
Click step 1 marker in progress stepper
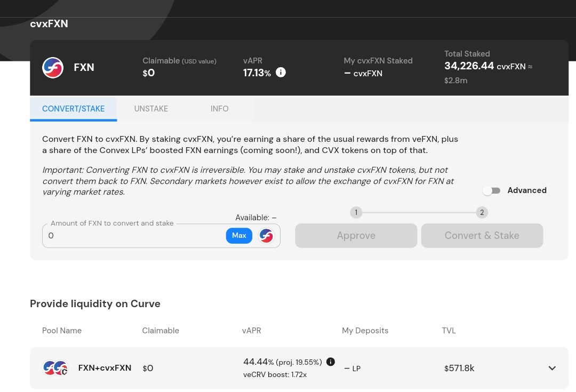(356, 212)
